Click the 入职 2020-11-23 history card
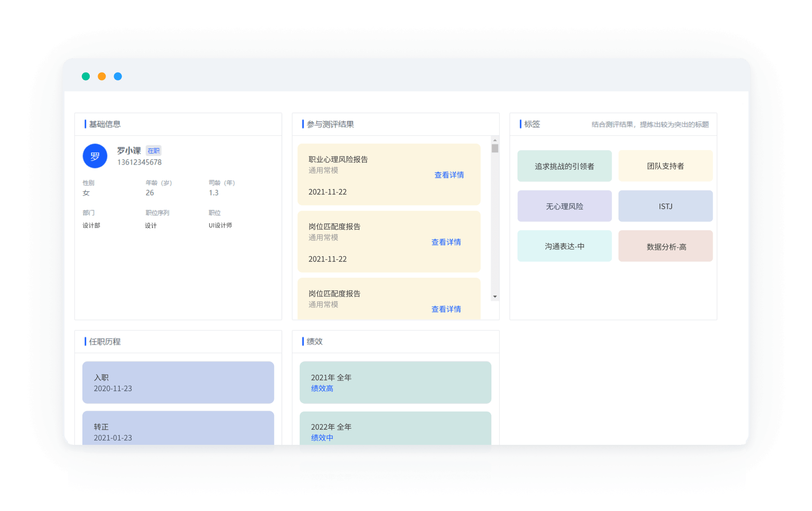This screenshot has width=812, height=511. [178, 382]
